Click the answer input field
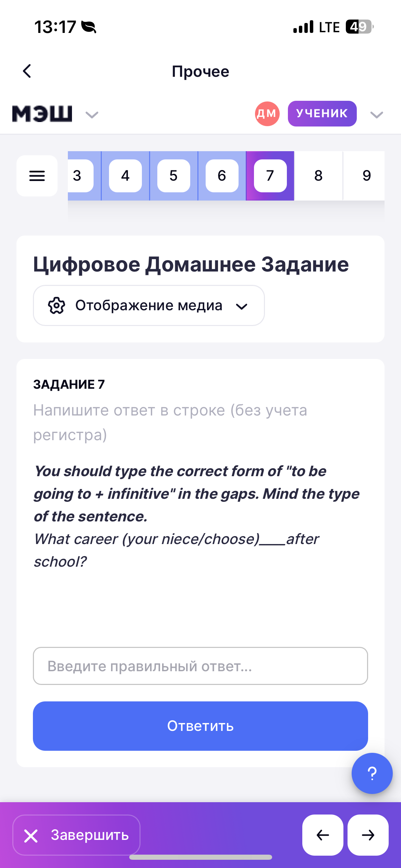Image resolution: width=401 pixels, height=868 pixels. (200, 666)
